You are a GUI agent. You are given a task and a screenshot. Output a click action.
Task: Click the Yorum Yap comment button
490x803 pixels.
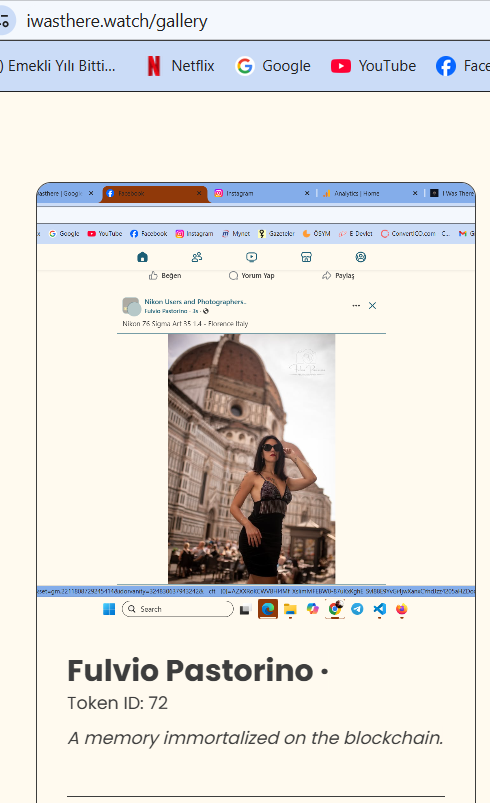pyautogui.click(x=251, y=276)
